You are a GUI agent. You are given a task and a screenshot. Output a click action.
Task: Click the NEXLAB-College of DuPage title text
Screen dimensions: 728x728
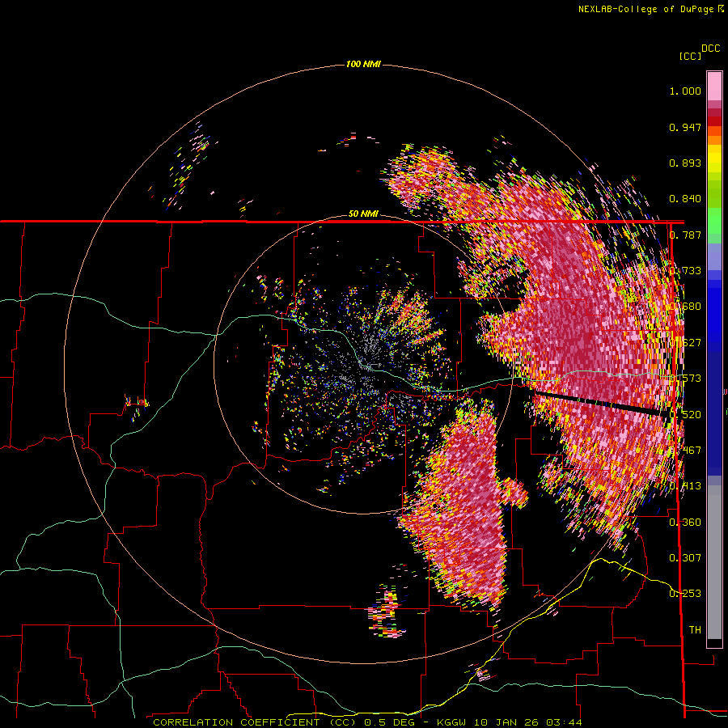pyautogui.click(x=647, y=9)
